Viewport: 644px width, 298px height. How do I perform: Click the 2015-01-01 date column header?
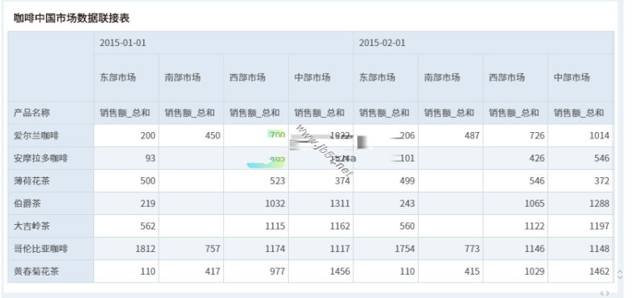click(x=123, y=43)
